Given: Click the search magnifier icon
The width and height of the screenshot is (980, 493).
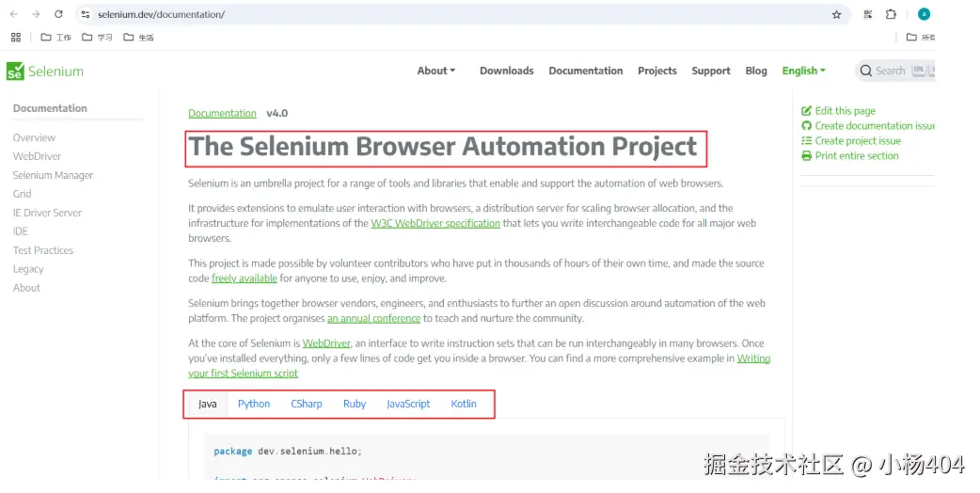Looking at the screenshot, I should tap(865, 71).
